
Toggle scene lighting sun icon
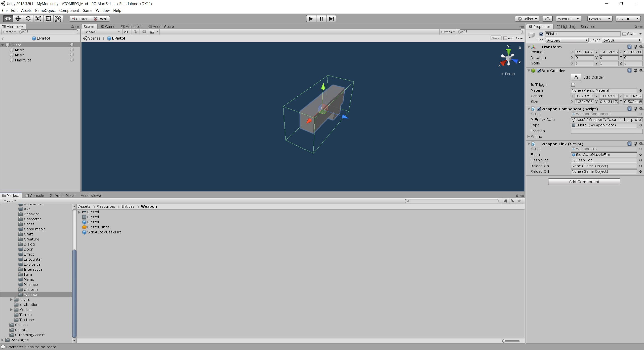tap(136, 32)
